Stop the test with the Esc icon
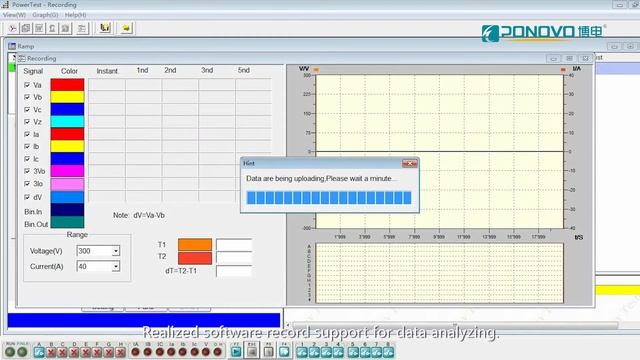640x360 pixels. click(x=252, y=351)
